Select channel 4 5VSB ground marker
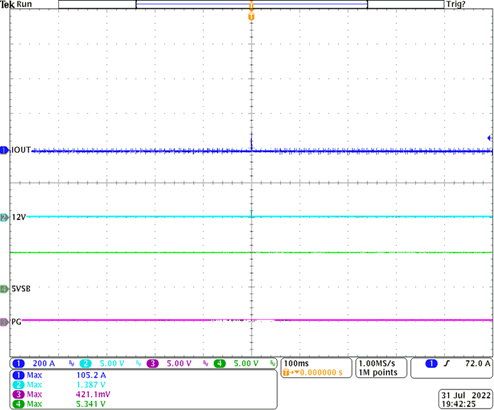The image size is (494, 410). pyautogui.click(x=4, y=289)
